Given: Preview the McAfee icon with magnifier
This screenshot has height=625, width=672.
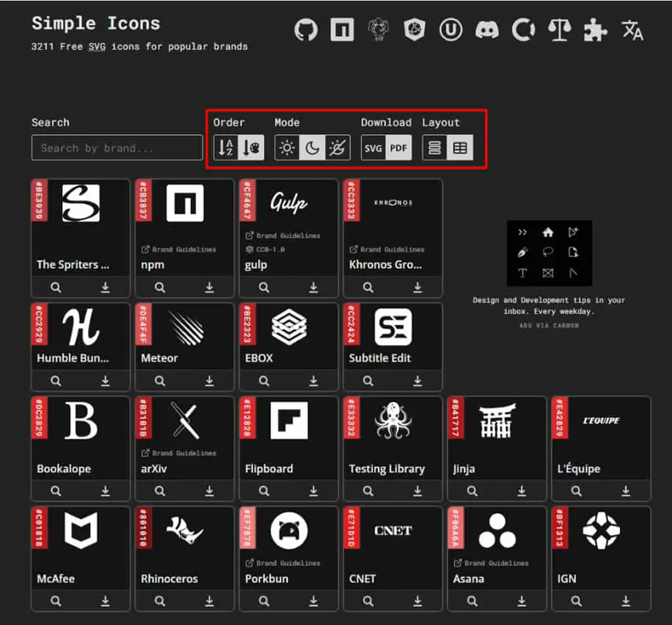Looking at the screenshot, I should (56, 601).
